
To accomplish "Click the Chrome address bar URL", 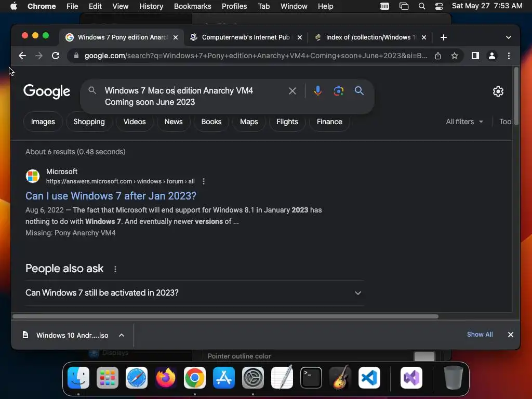I will coord(256,56).
